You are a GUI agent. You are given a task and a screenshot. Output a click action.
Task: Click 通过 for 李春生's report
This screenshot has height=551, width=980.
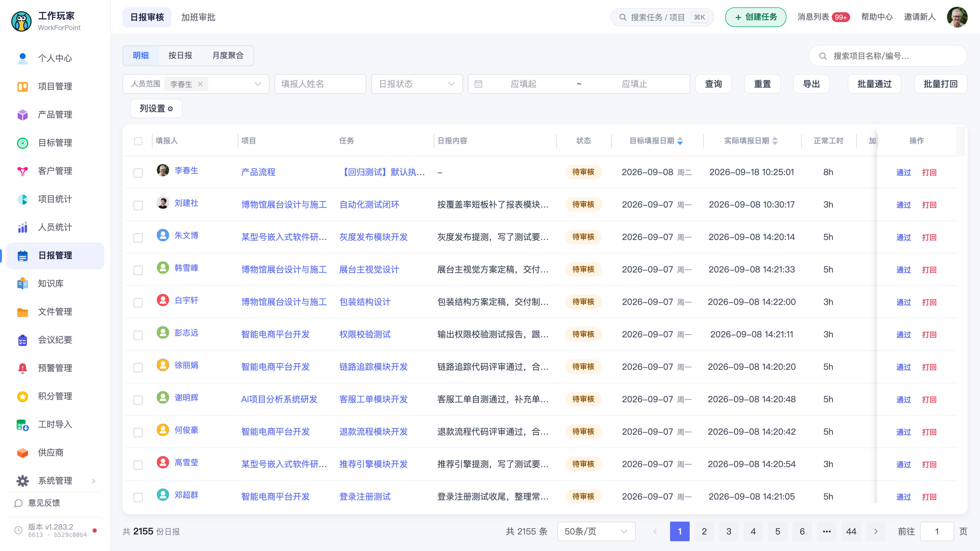pos(903,173)
